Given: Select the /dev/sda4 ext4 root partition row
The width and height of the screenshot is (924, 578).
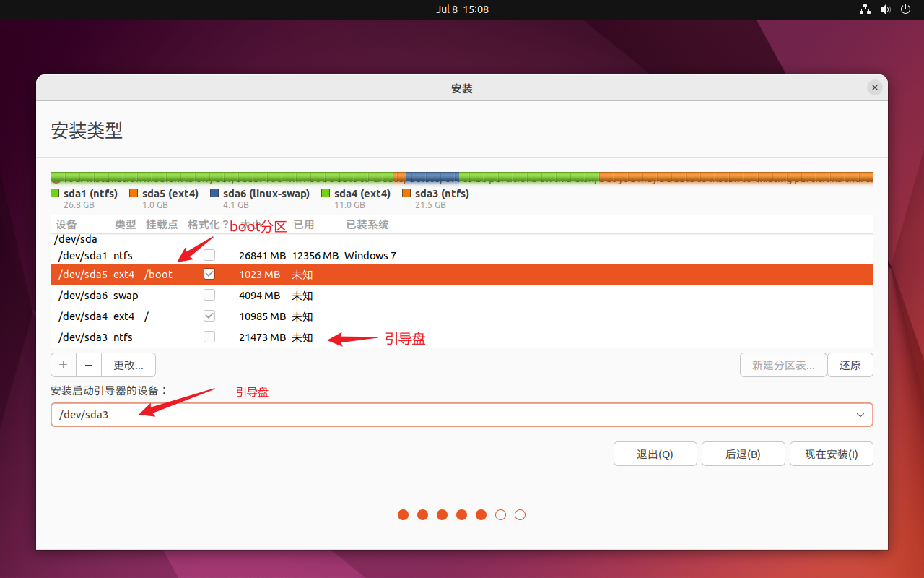Looking at the screenshot, I should point(461,316).
